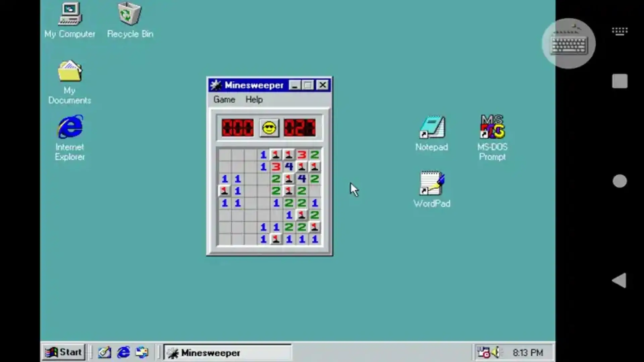Open the Game menu in Minesweeper
The height and width of the screenshot is (362, 644).
coord(224,99)
